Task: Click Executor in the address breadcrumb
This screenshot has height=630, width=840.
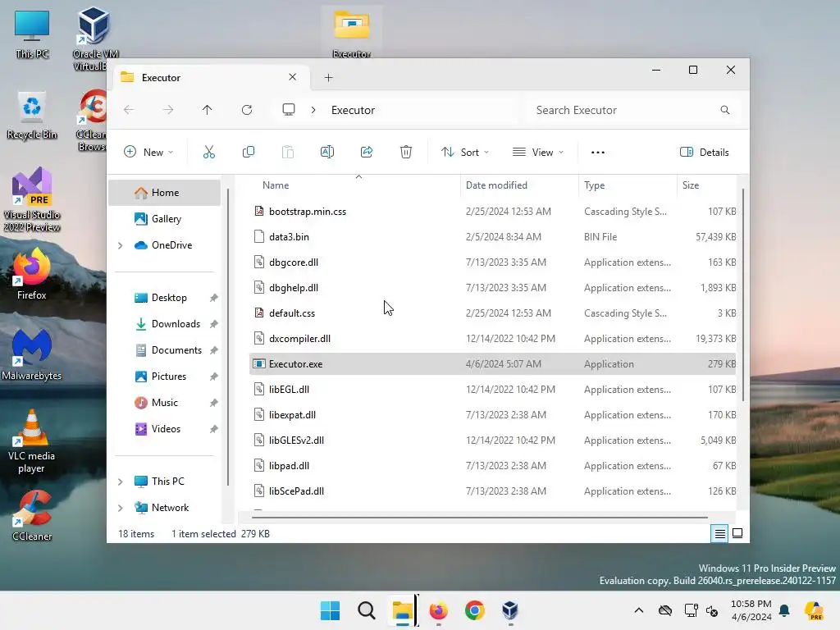Action: coord(353,110)
